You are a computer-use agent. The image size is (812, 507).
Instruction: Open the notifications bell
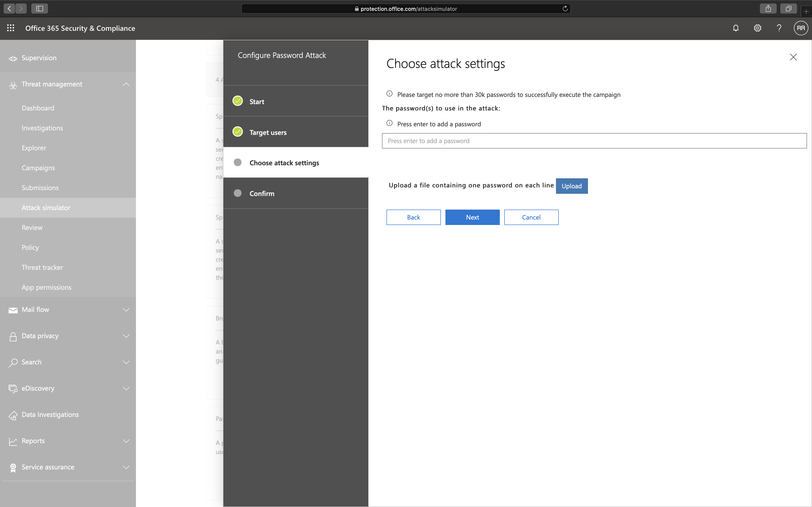(735, 28)
